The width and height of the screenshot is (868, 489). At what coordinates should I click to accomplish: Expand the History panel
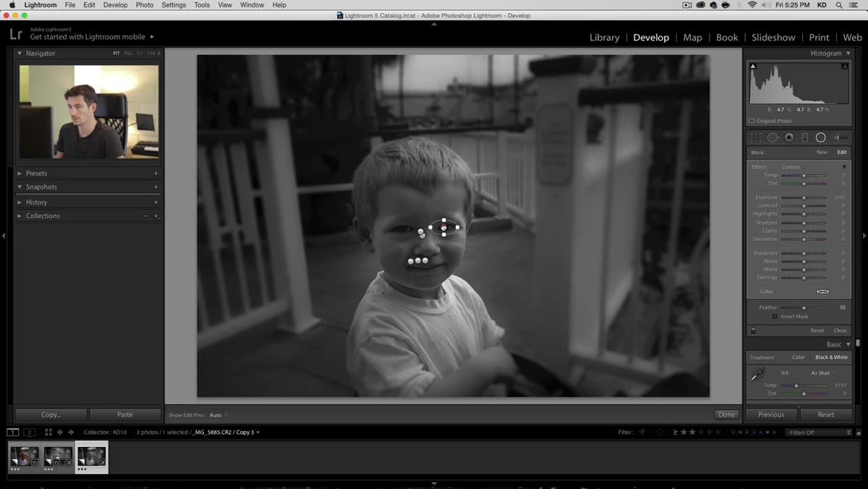pyautogui.click(x=20, y=203)
